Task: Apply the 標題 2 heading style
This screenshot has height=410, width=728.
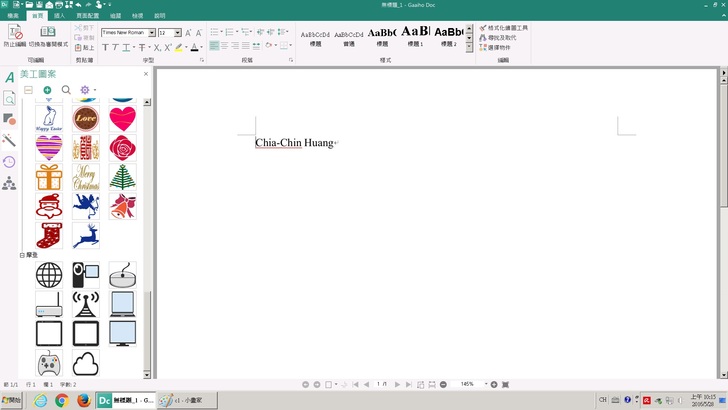Action: tap(448, 36)
